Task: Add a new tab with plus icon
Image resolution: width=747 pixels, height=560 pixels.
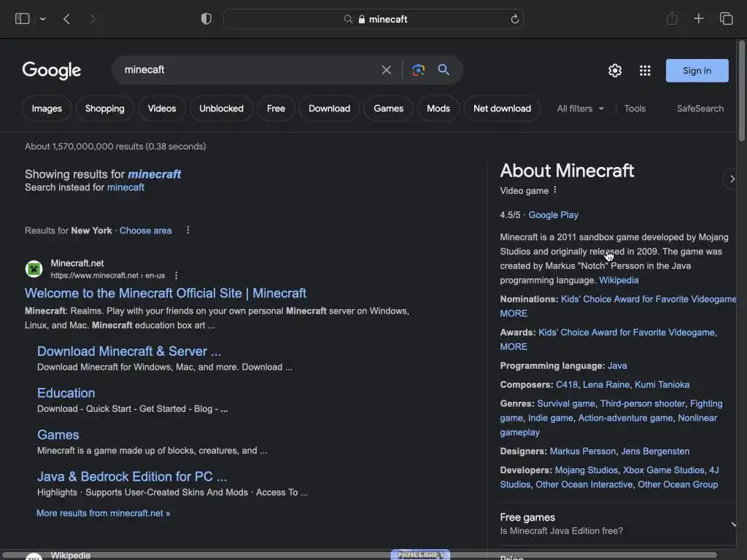Action: (x=698, y=18)
